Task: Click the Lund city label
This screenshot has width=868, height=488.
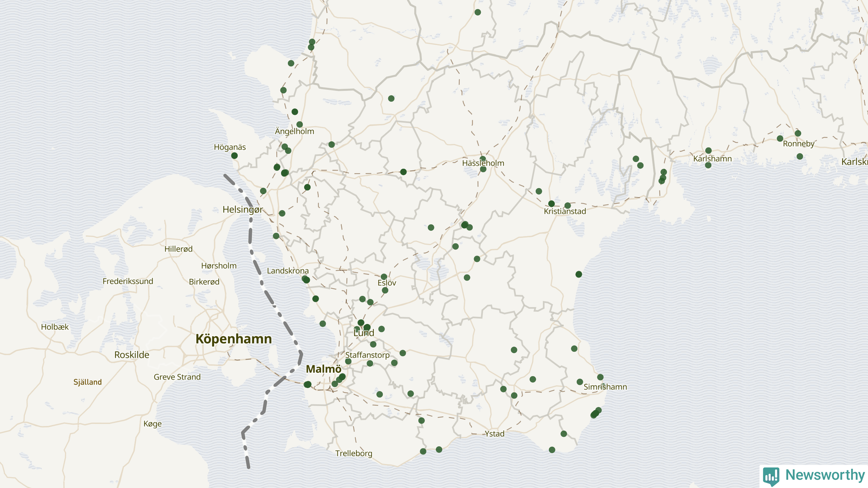Action: 363,333
